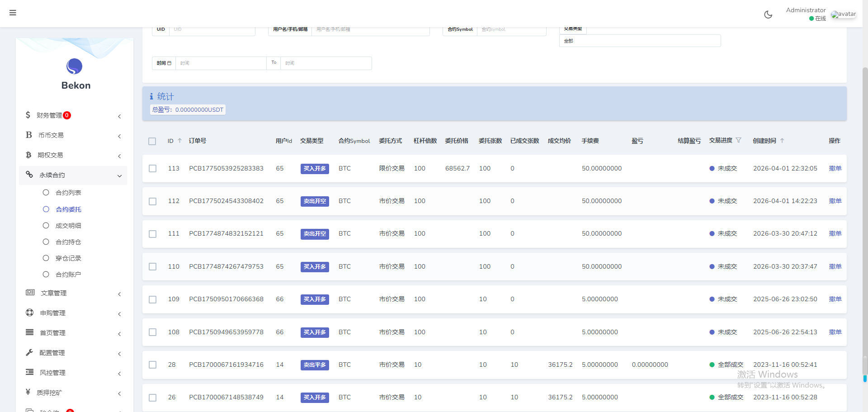
Task: Click the yen icon for 质押挖矿
Action: [28, 392]
